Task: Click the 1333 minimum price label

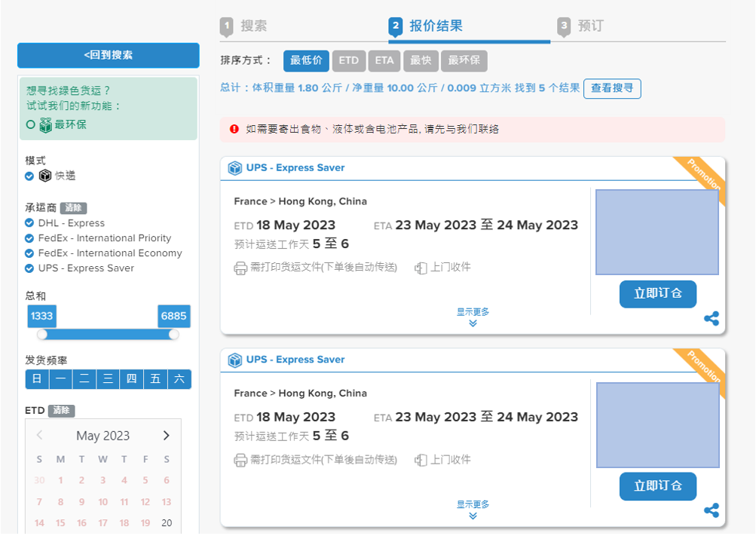Action: point(42,317)
